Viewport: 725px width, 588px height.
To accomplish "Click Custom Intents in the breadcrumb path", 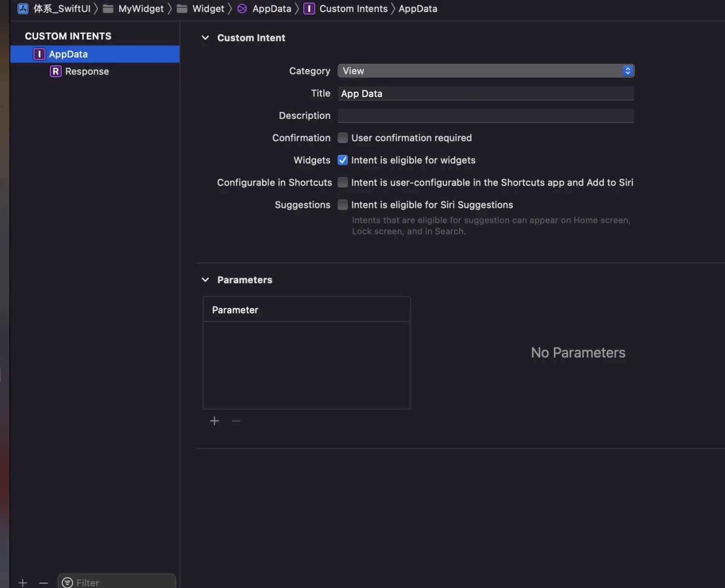I will click(353, 9).
